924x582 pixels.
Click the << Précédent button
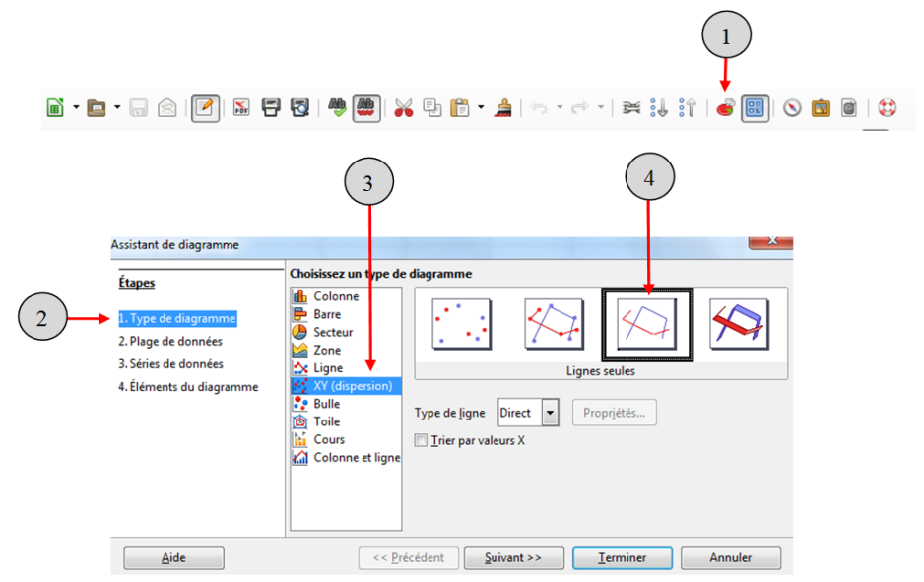[409, 557]
